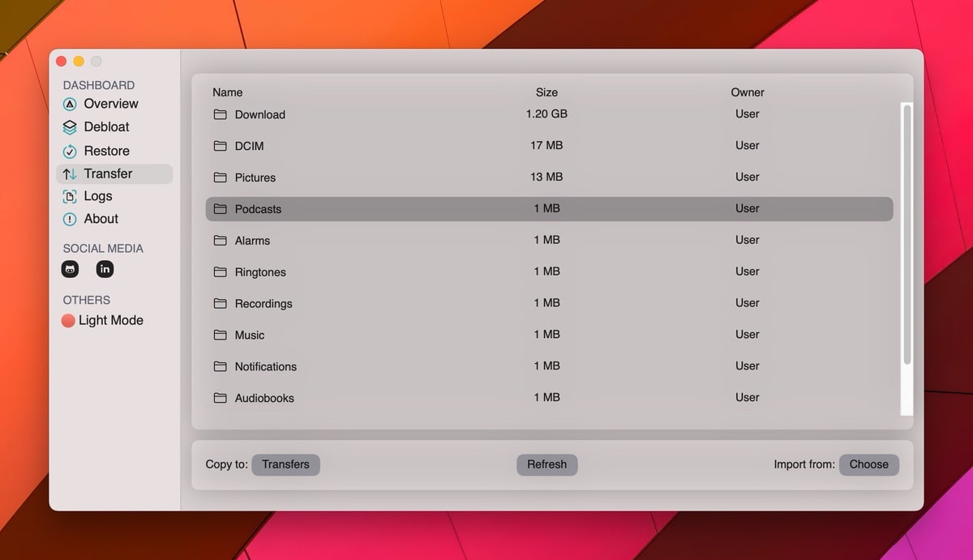Click the About info icon
Image resolution: width=973 pixels, height=560 pixels.
tap(70, 220)
